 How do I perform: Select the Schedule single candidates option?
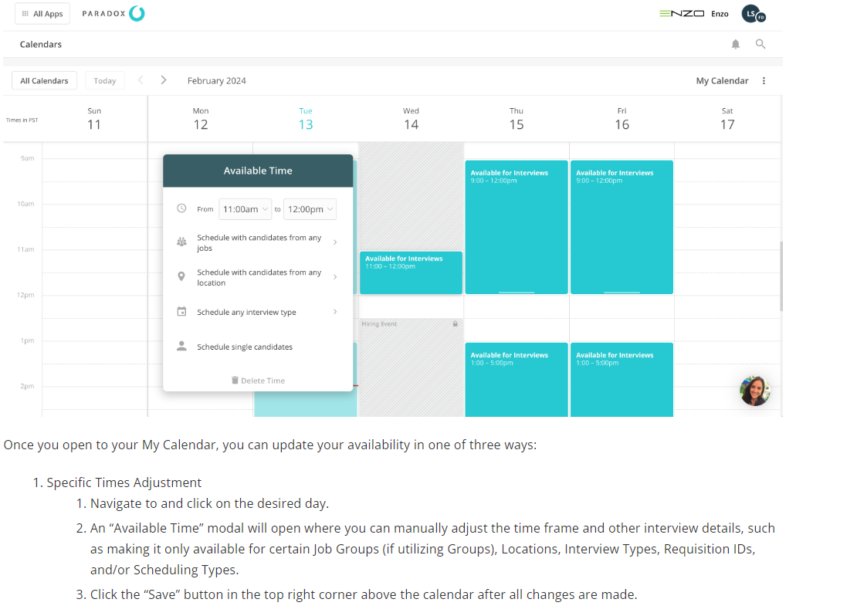point(245,347)
